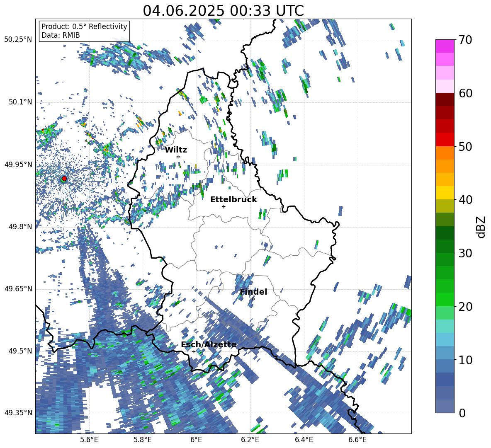Click the 50 value on colorbar
This screenshot has width=491, height=448.
tap(465, 146)
